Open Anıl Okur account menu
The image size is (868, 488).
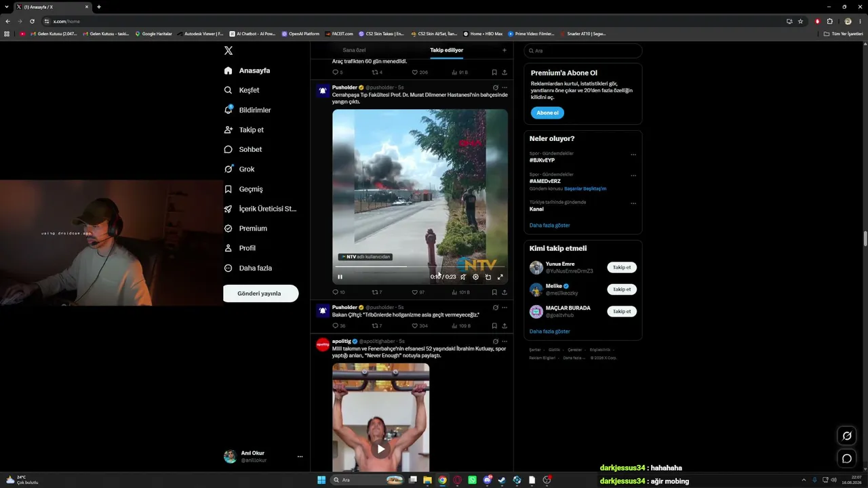point(263,456)
